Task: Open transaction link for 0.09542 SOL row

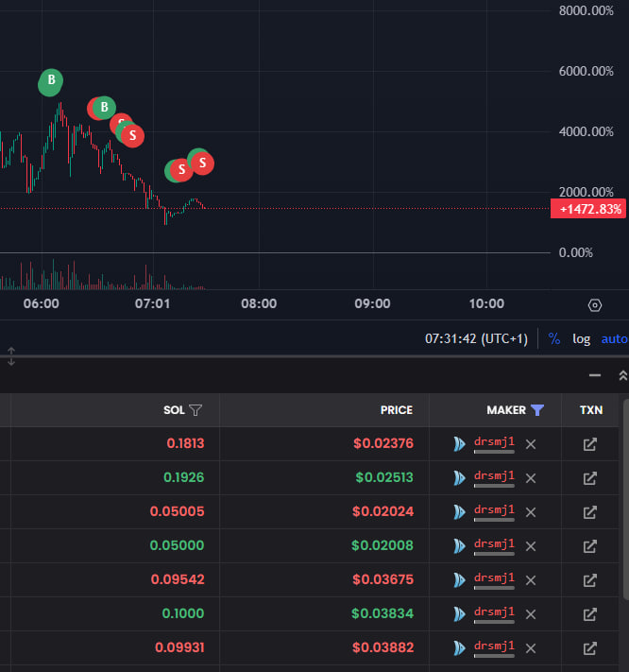Action: [590, 580]
